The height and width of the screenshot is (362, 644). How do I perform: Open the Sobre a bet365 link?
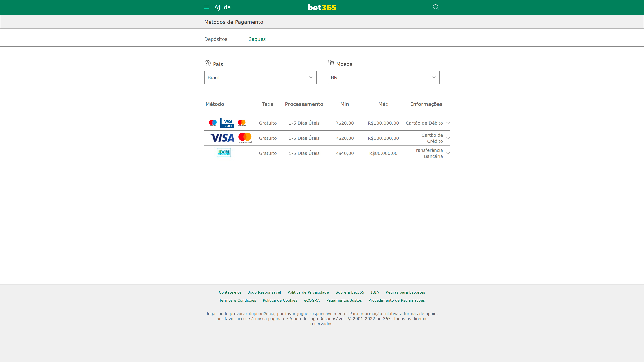pos(350,292)
